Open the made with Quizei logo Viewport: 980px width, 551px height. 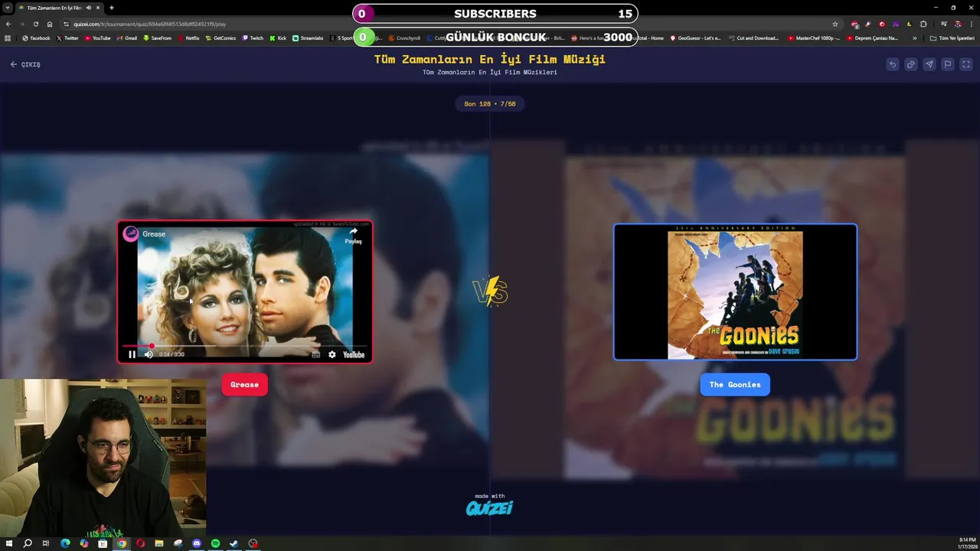point(490,505)
